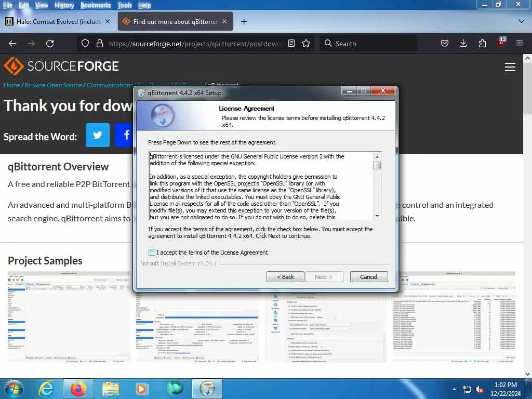532x399 pixels.
Task: Click the Firefox Search box
Action: tap(368, 44)
